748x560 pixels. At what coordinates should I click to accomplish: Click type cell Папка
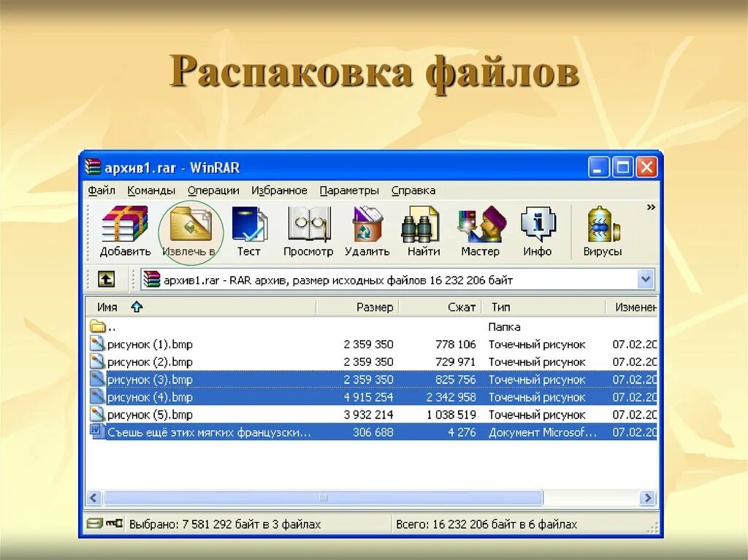tap(504, 327)
